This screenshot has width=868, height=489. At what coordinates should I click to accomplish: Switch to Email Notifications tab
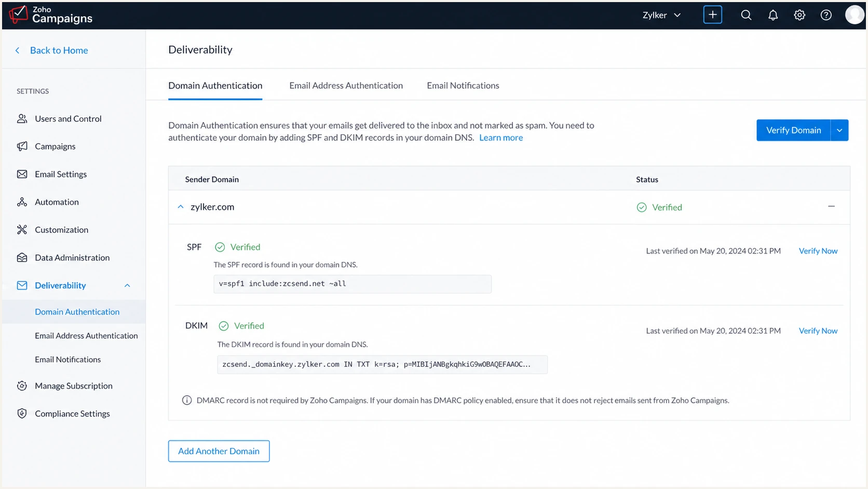click(x=463, y=85)
